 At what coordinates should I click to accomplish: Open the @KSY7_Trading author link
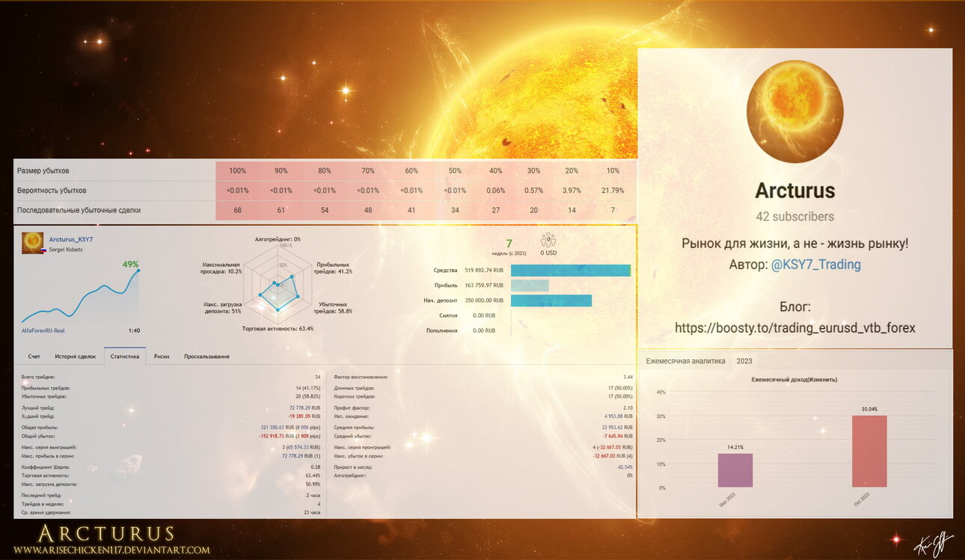tap(815, 265)
